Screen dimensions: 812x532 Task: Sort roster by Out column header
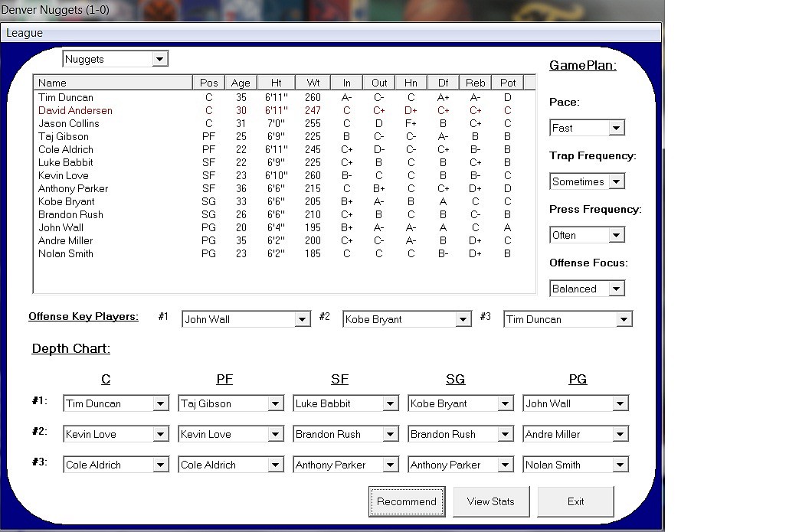379,83
